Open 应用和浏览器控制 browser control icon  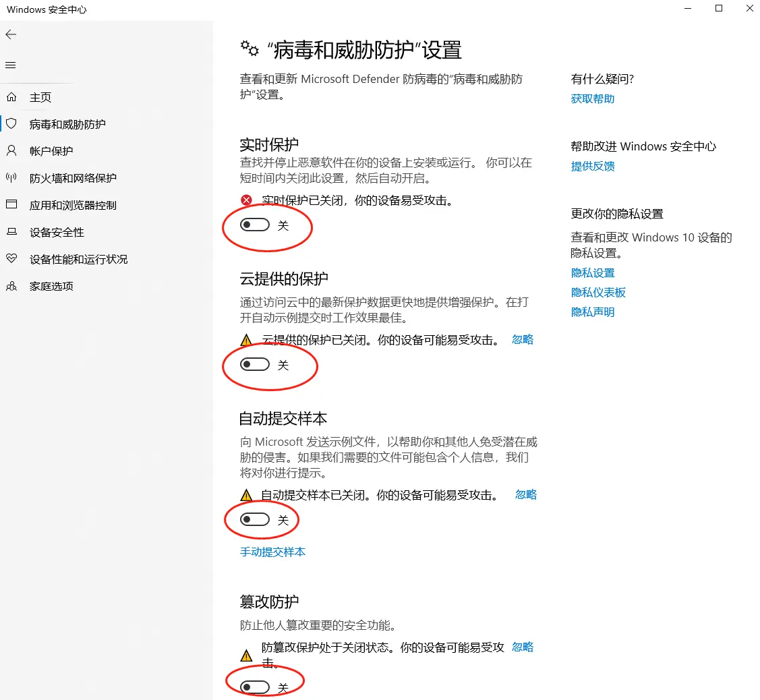(11, 204)
